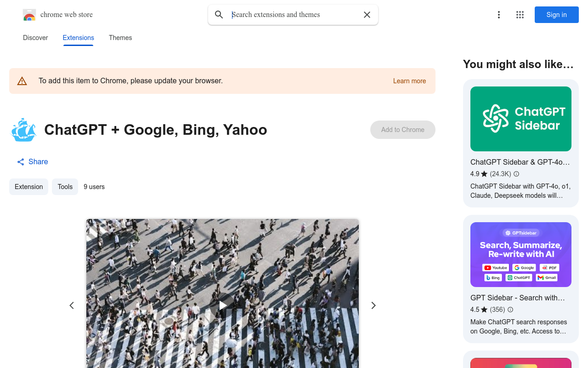The image size is (588, 368).
Task: Go to the previous screenshot with the left arrow
Action: (72, 305)
